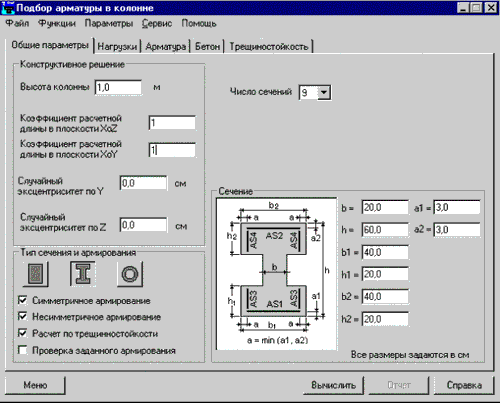Viewport: 500px width, 403px height.
Task: Switch to the Нагрузки tab
Action: tap(117, 46)
